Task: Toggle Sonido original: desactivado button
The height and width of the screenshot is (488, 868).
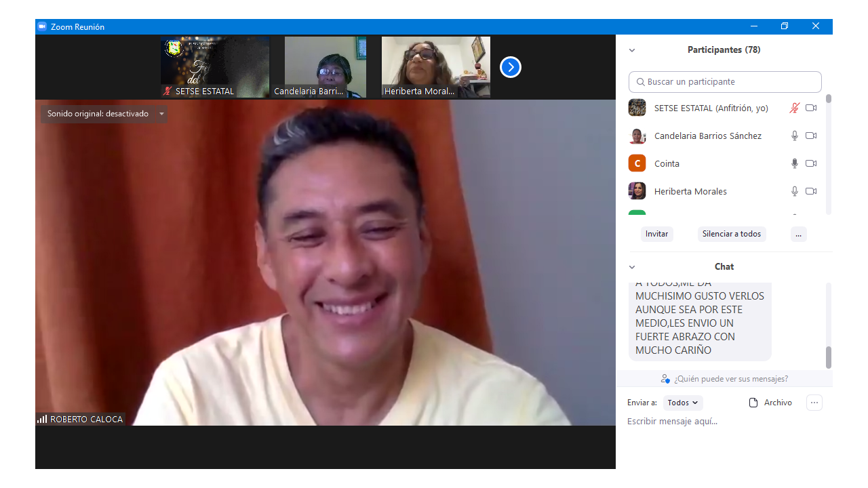Action: point(98,114)
